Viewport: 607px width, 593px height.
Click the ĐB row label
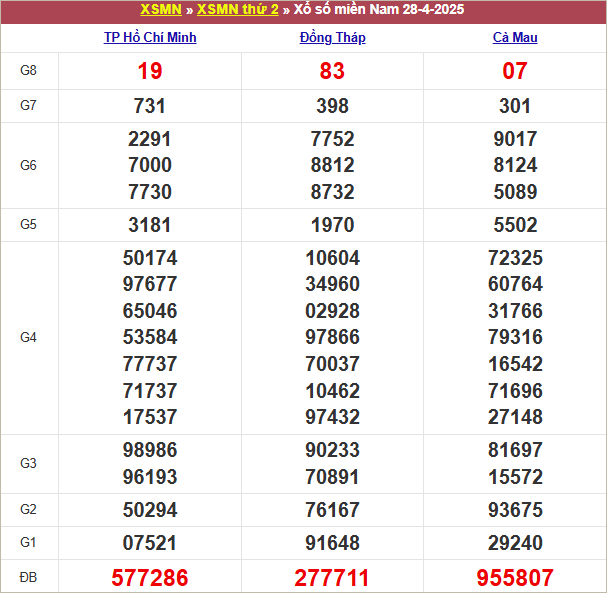[28, 578]
